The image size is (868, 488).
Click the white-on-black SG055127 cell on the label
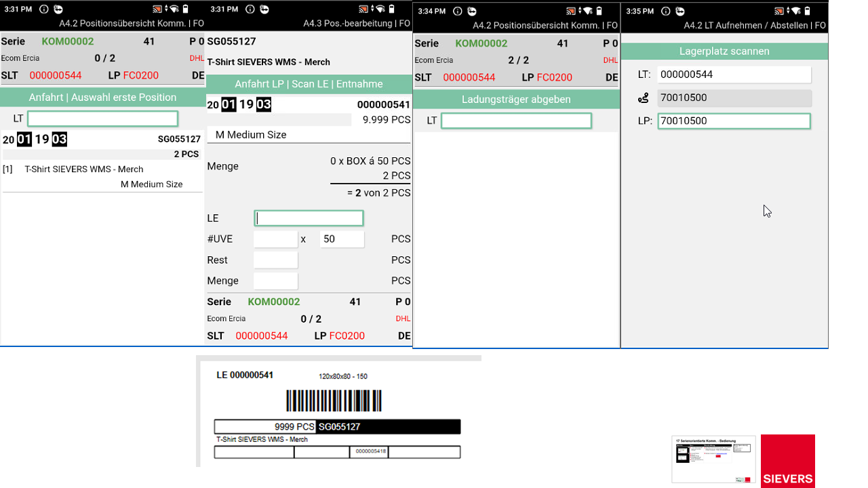click(389, 427)
